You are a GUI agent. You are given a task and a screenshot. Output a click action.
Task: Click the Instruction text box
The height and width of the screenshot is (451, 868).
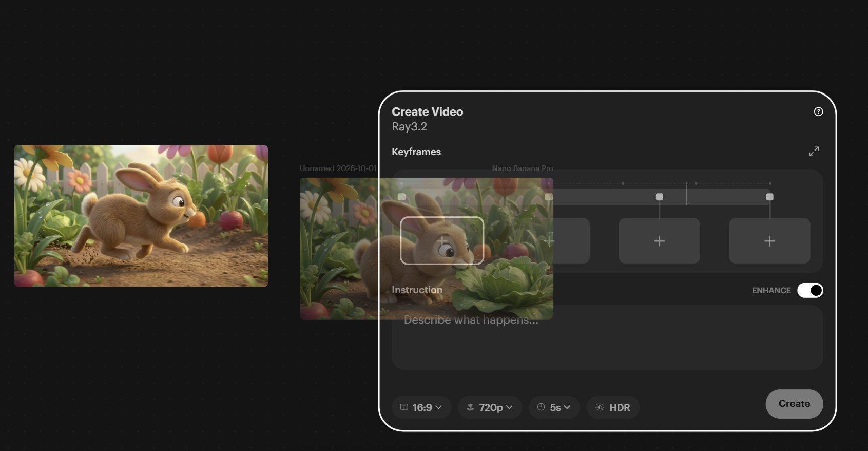[x=607, y=337]
